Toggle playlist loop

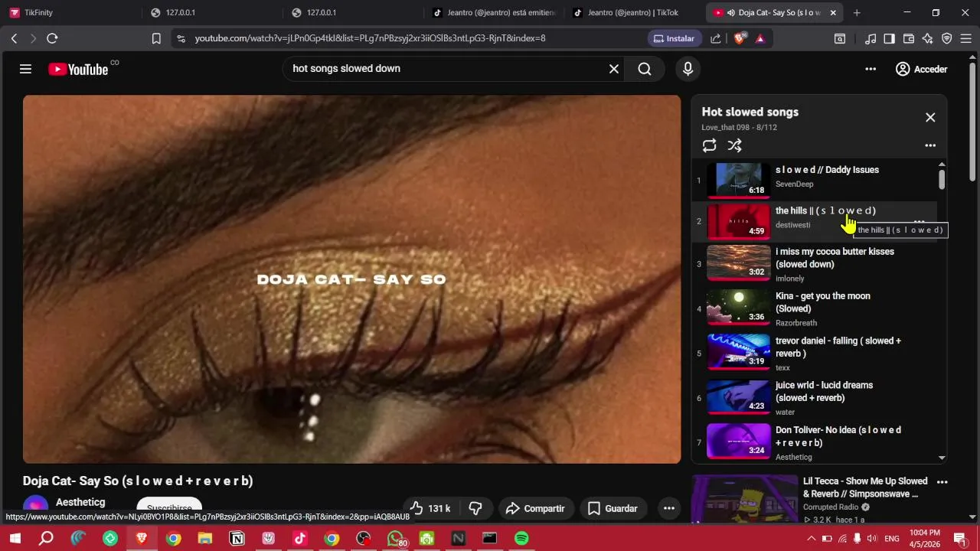point(710,145)
